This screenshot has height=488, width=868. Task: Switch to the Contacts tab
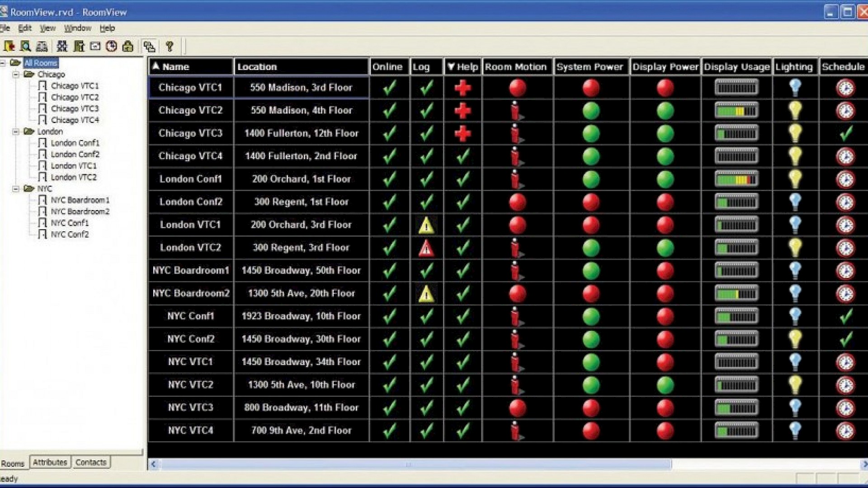click(91, 462)
